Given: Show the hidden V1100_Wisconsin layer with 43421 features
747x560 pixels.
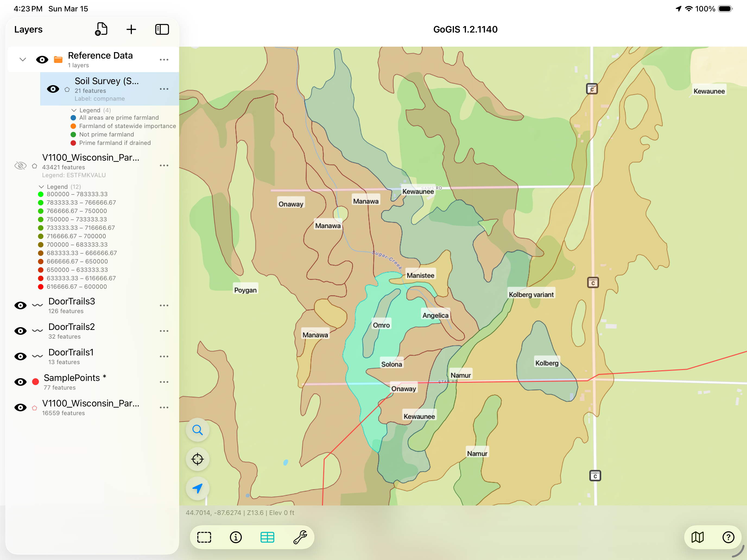Looking at the screenshot, I should coord(20,166).
